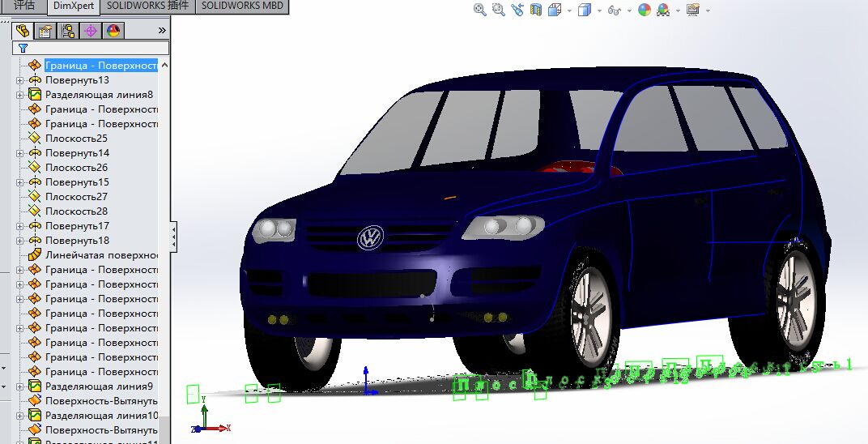
Task: Click the blue filter funnel icon
Action: [x=23, y=48]
